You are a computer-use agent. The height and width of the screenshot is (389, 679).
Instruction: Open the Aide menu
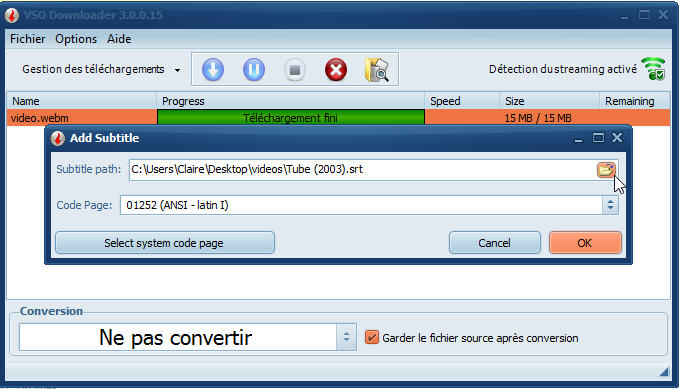point(119,39)
